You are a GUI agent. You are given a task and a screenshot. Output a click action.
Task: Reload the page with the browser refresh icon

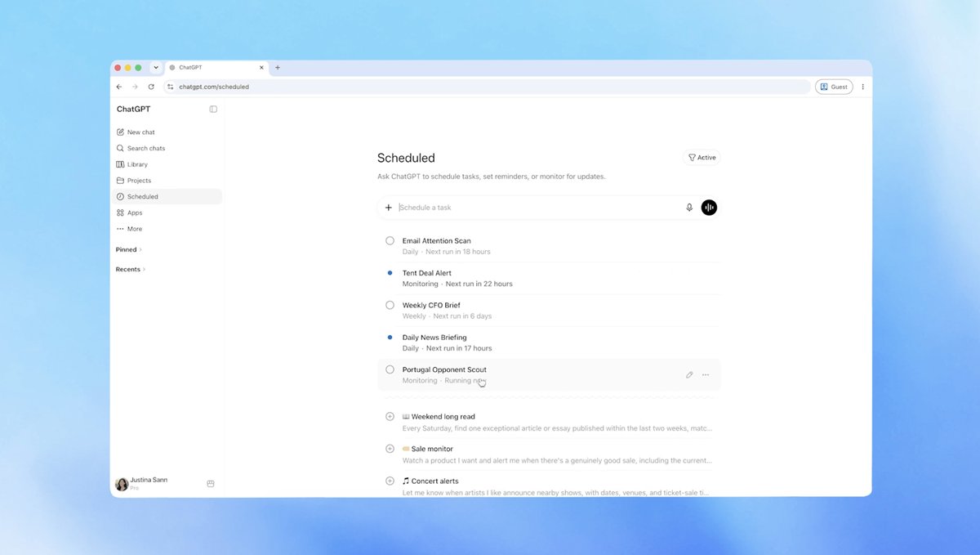click(151, 87)
